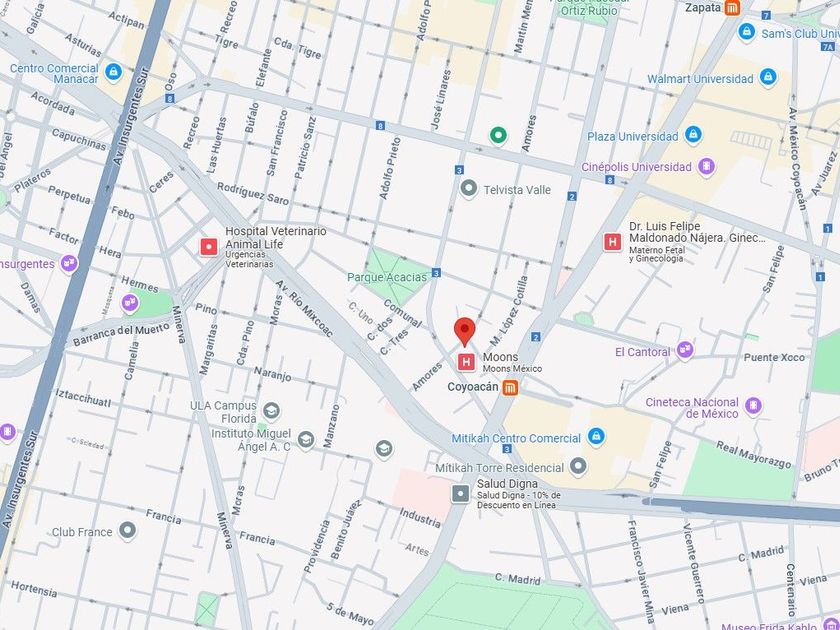Click the Telvista Valle label

pyautogui.click(x=517, y=190)
